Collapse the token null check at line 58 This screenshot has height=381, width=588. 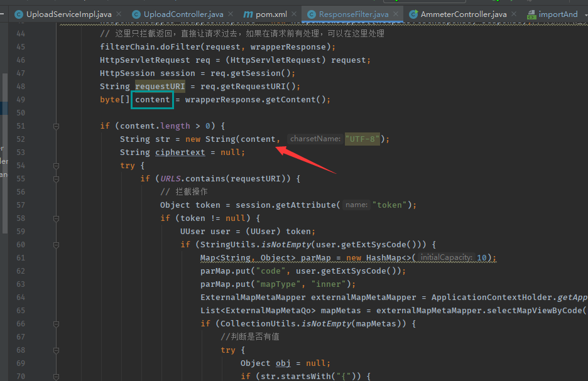pos(57,218)
